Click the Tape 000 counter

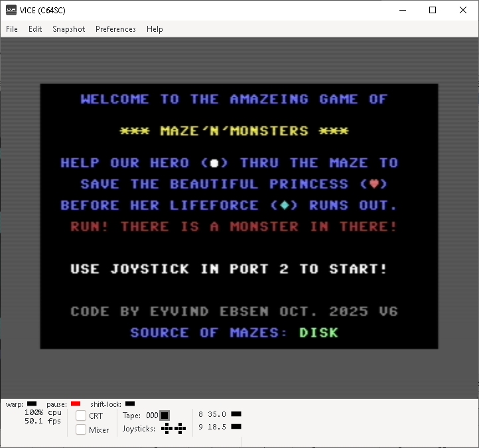point(152,416)
